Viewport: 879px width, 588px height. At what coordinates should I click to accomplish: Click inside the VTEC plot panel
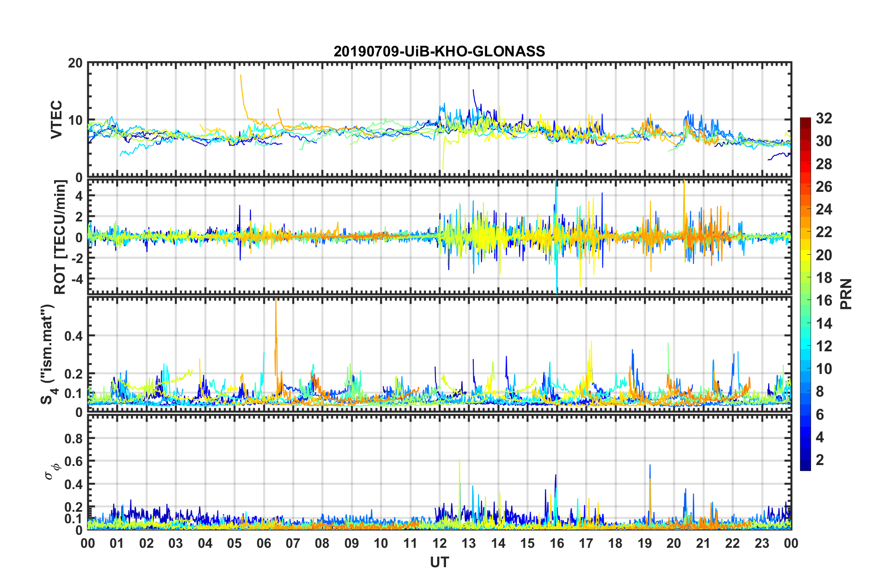pos(439,120)
